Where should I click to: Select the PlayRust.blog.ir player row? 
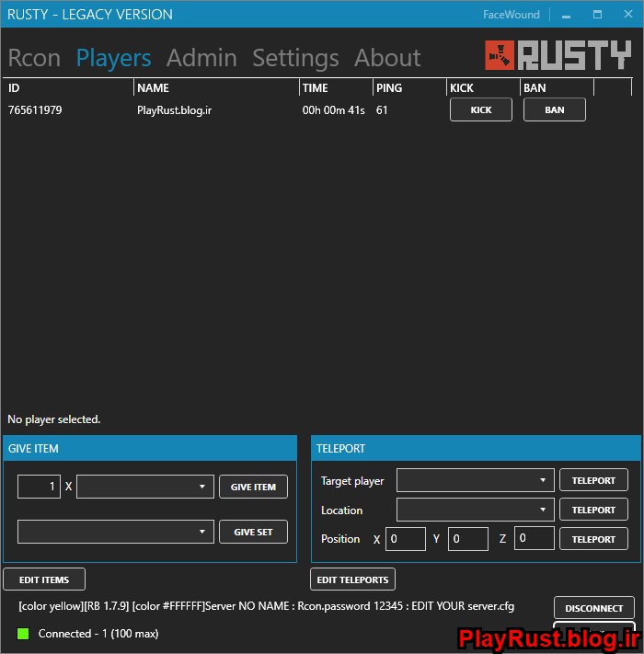tap(317, 110)
